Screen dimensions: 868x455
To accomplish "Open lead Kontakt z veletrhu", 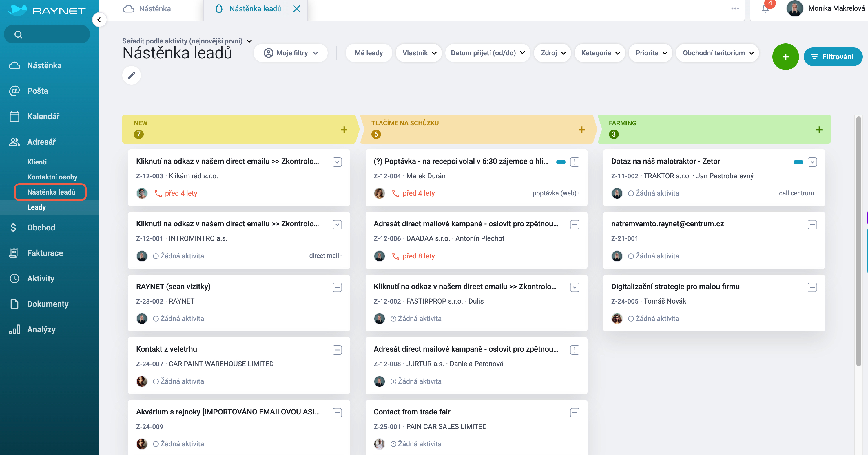I will [x=167, y=349].
